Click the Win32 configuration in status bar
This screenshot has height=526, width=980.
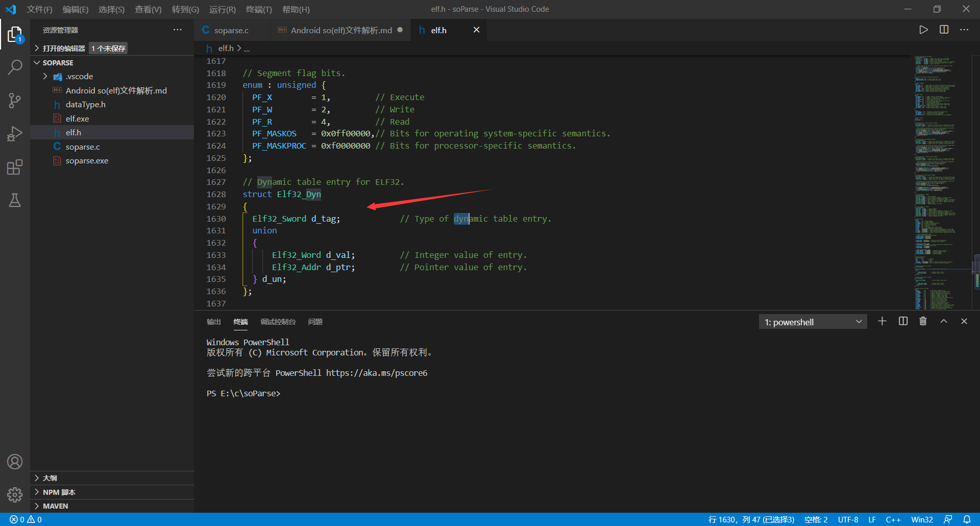(x=922, y=519)
